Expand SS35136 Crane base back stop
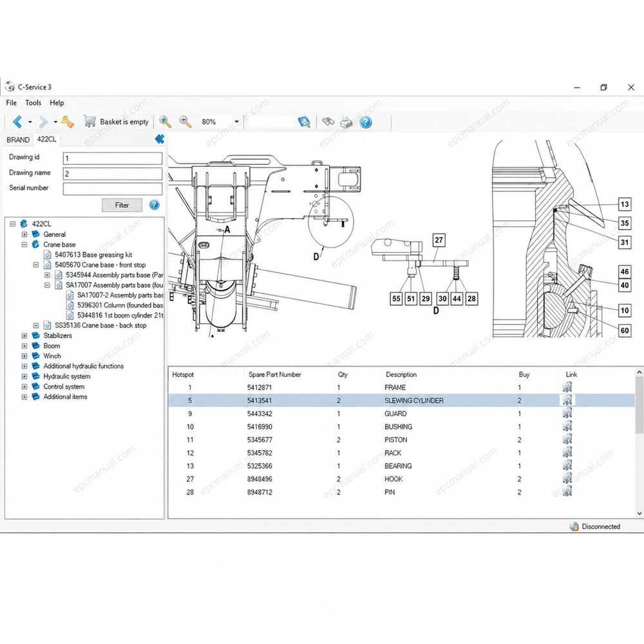The image size is (644, 644). [x=35, y=325]
